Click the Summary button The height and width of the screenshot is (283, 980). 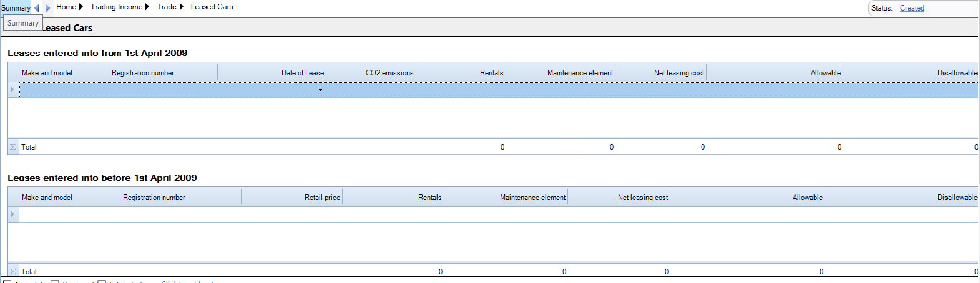click(x=16, y=8)
